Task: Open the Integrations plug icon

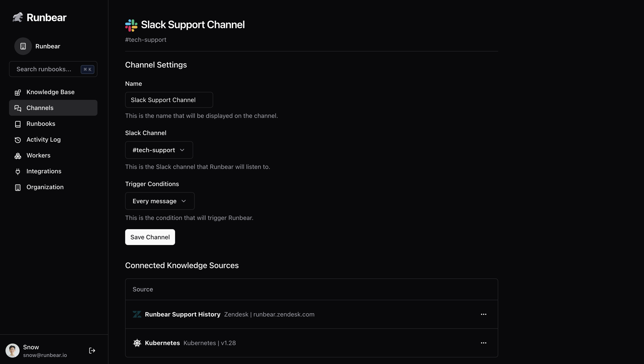Action: (x=18, y=172)
